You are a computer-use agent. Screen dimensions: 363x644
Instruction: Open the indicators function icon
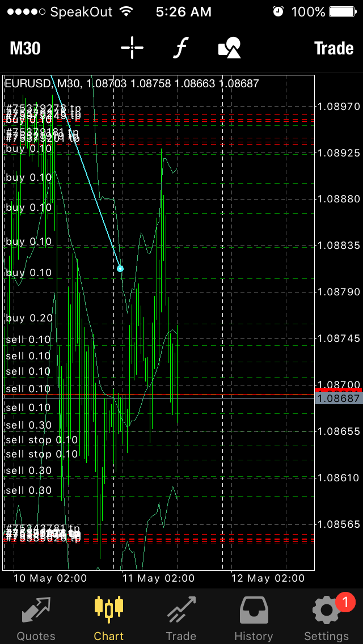click(180, 48)
